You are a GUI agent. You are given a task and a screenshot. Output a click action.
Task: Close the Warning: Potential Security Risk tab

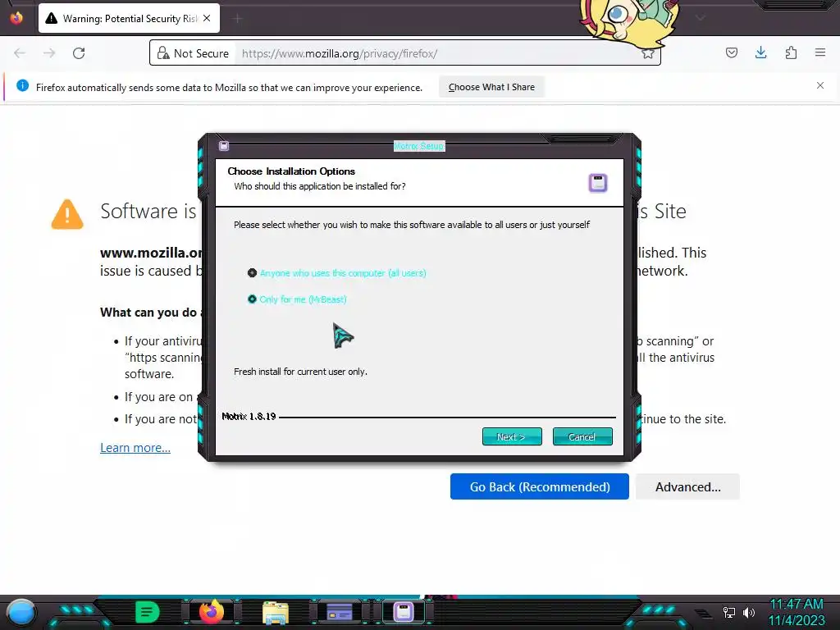(x=207, y=18)
